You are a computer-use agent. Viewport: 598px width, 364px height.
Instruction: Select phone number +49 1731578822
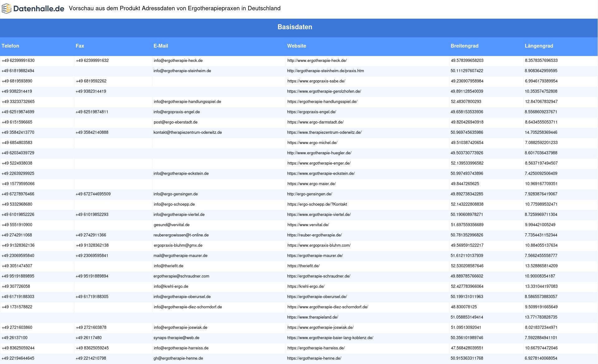tap(17, 307)
